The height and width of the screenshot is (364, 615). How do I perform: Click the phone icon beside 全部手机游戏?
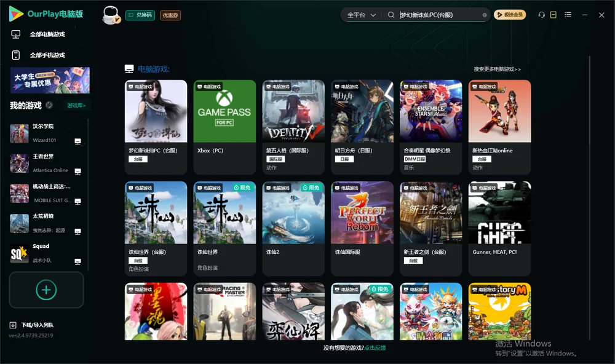(x=16, y=55)
